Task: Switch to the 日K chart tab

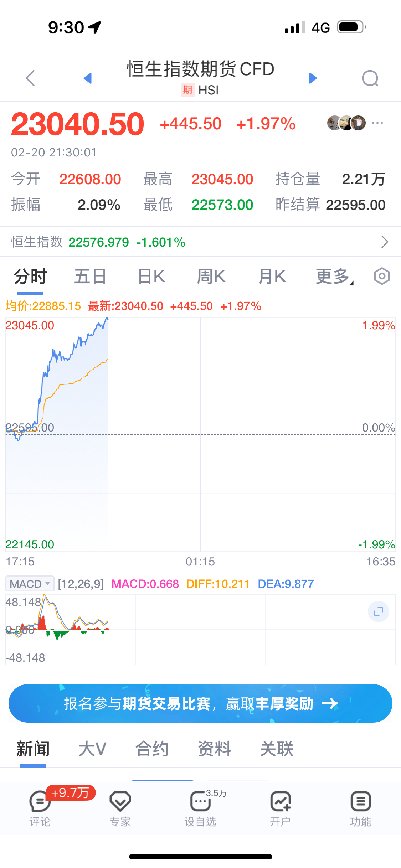Action: coord(151,277)
